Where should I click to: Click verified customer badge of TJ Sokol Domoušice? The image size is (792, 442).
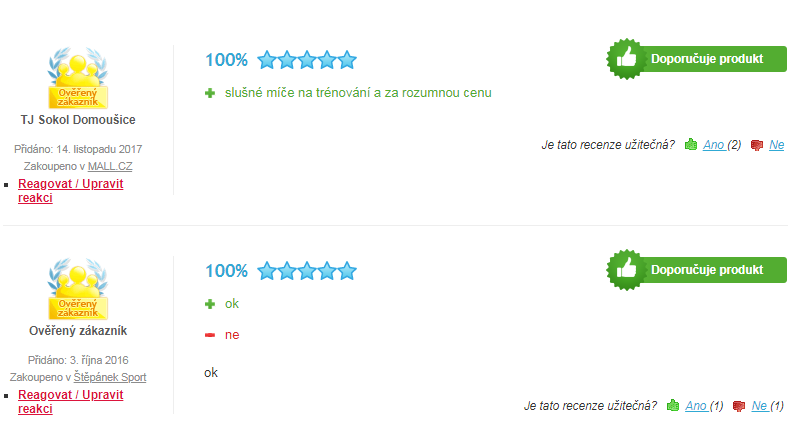pos(78,78)
